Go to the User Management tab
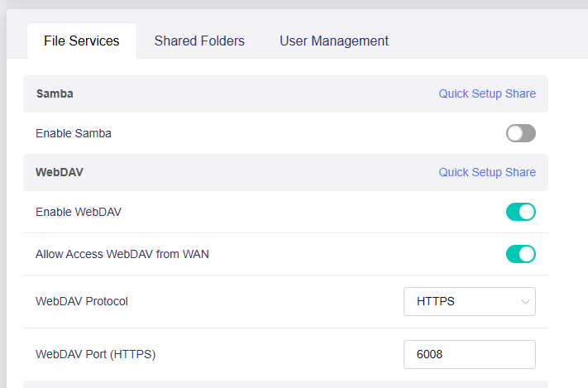Screen dimensions: 588x388 (x=334, y=41)
